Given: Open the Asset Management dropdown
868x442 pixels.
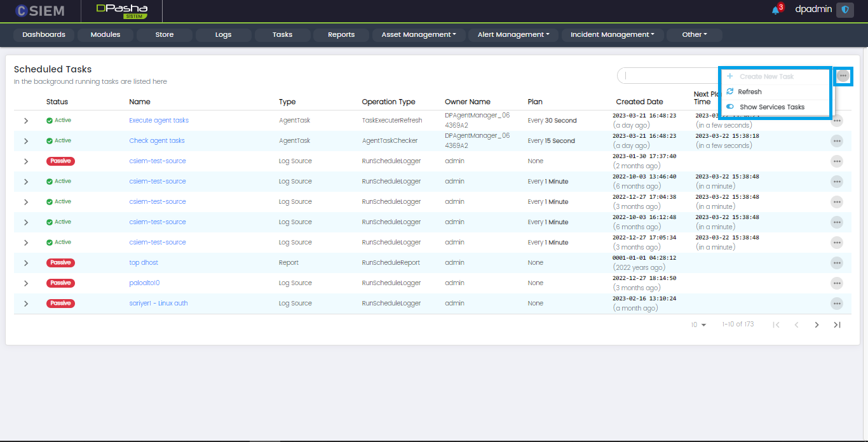Looking at the screenshot, I should click(x=419, y=35).
